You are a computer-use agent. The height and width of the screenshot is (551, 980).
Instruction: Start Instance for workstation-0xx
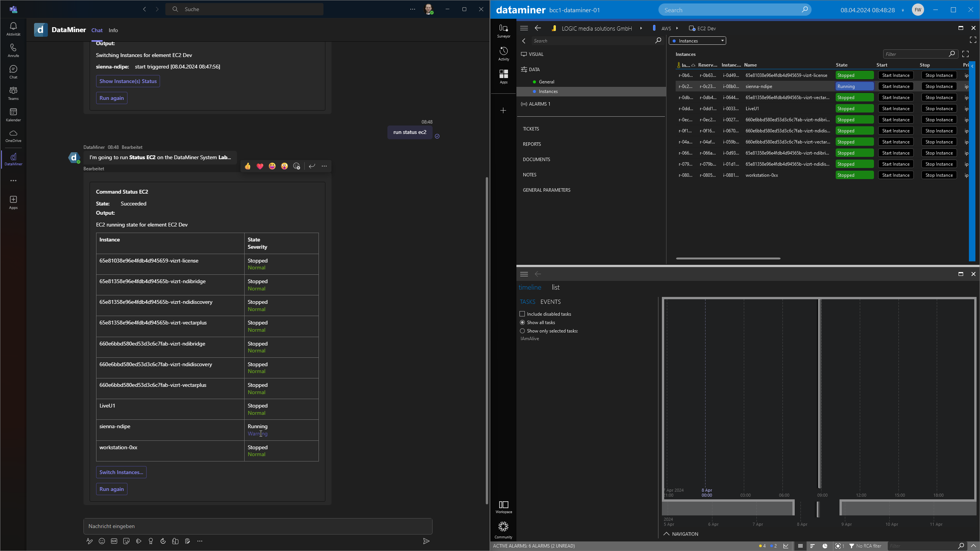tap(896, 175)
